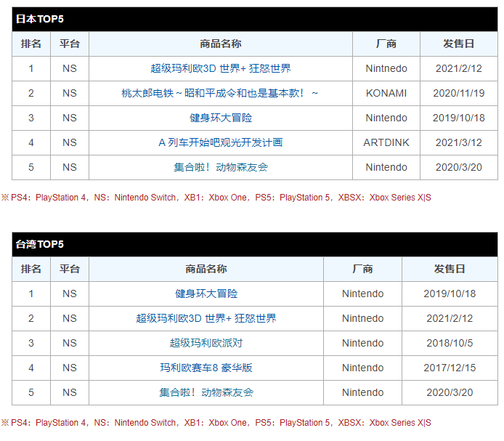
Task: Click the platform legend below 日本TOP5 table
Action: coord(216,198)
